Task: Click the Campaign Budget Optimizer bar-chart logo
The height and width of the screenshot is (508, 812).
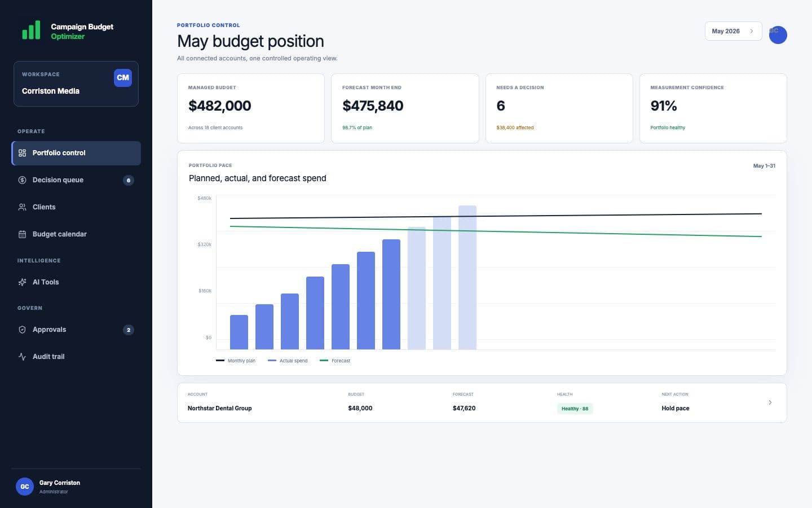Action: [31, 30]
